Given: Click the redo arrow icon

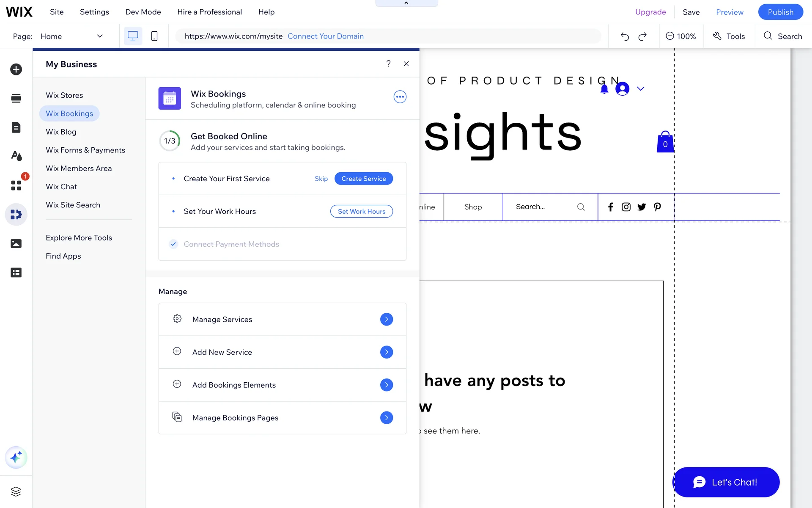Looking at the screenshot, I should [x=642, y=36].
